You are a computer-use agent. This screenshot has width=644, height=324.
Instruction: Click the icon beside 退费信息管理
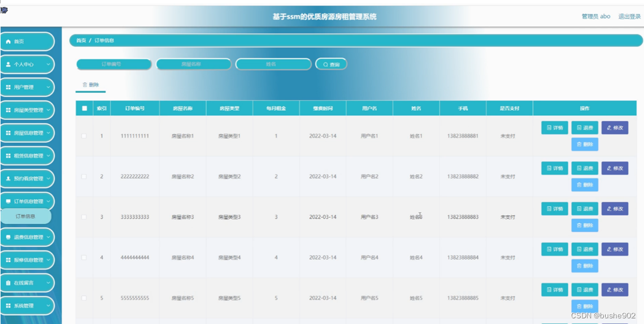[x=8, y=237]
